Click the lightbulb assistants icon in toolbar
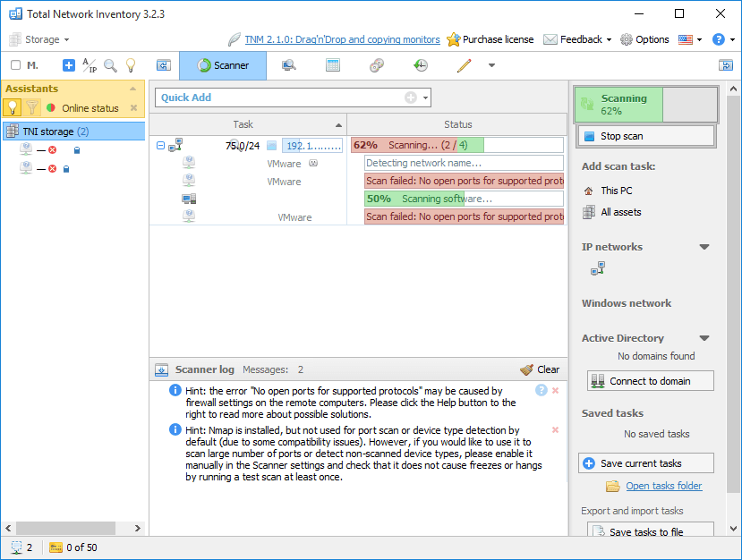The image size is (742, 560). (x=131, y=65)
